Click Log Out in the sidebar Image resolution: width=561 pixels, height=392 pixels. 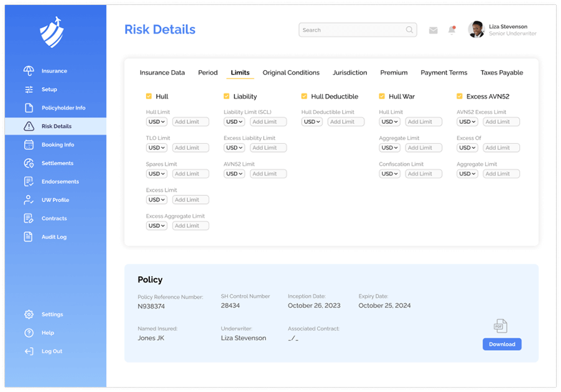tap(52, 352)
